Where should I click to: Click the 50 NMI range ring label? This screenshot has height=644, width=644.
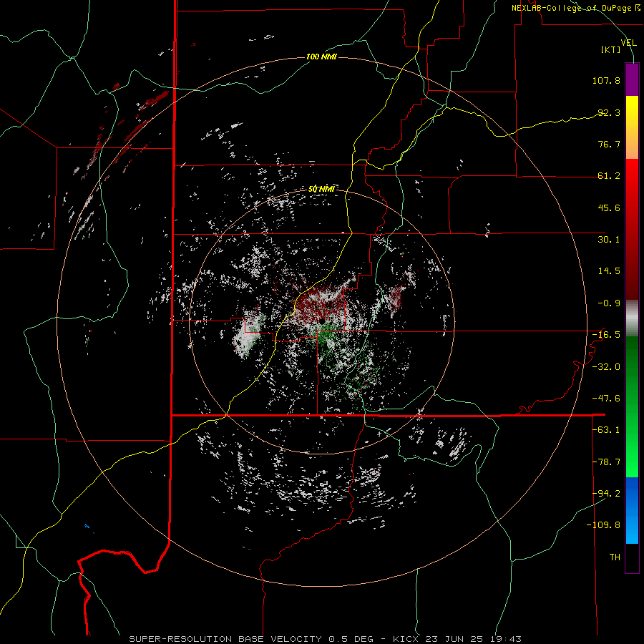pyautogui.click(x=321, y=189)
